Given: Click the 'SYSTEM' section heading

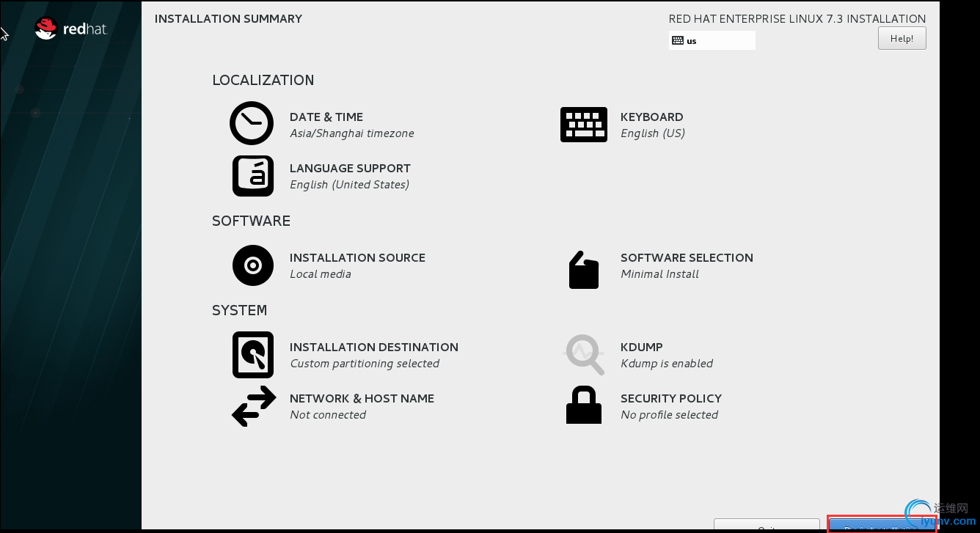Looking at the screenshot, I should 239,311.
